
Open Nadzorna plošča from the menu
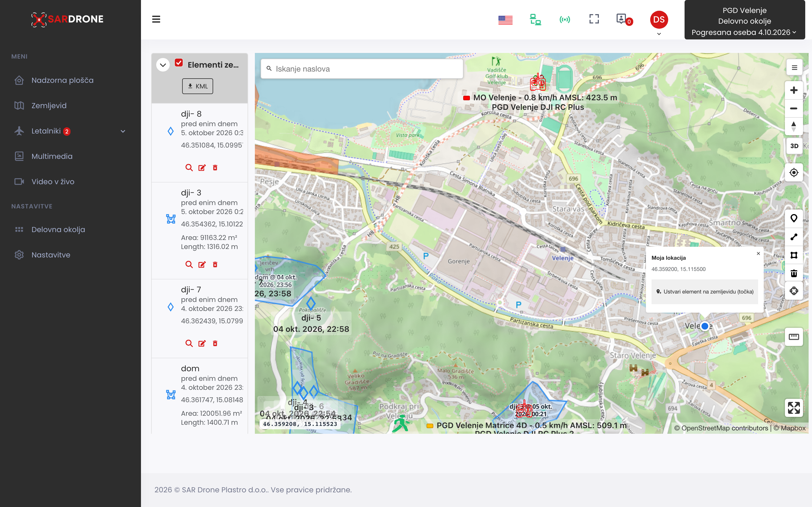tap(62, 80)
